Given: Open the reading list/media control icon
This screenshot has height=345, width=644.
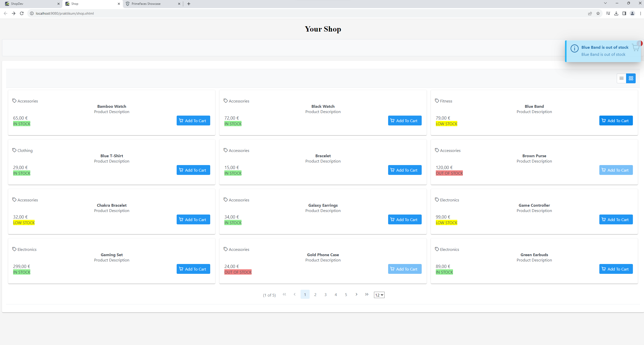Looking at the screenshot, I should point(608,13).
